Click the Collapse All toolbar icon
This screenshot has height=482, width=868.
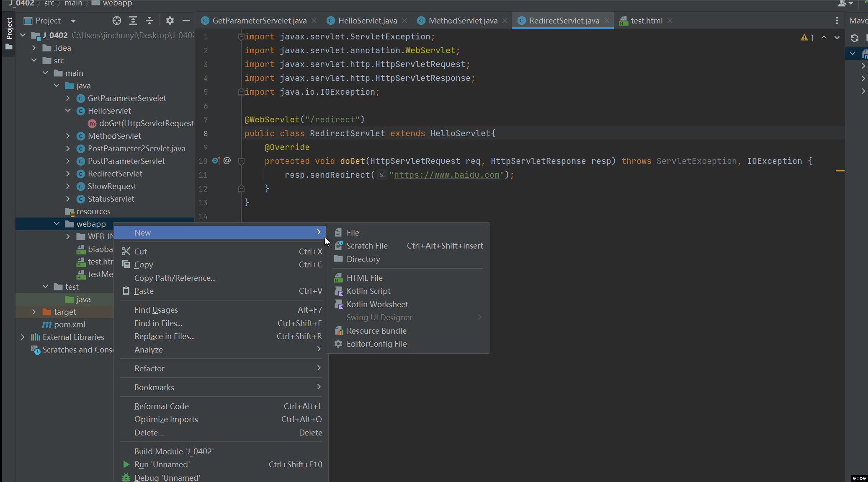pyautogui.click(x=149, y=21)
